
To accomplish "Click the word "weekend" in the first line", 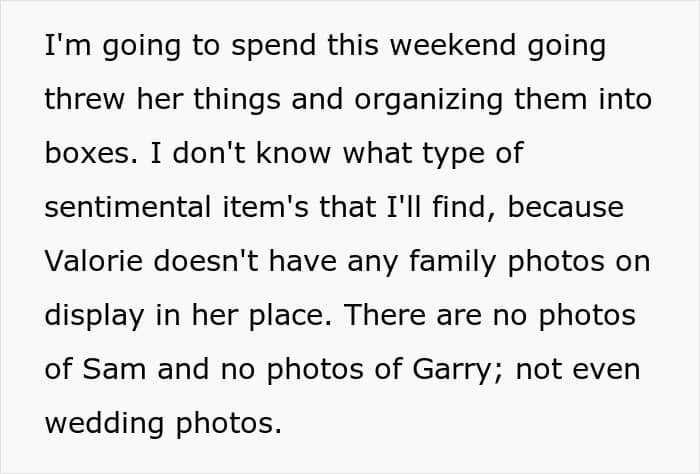I will point(453,45).
